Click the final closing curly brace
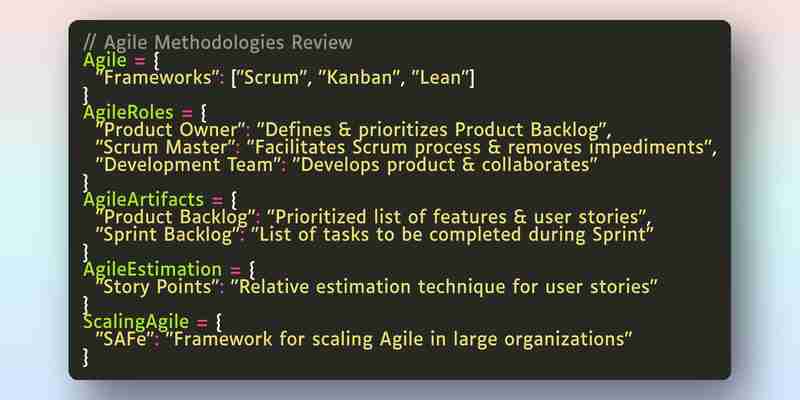 [85, 357]
